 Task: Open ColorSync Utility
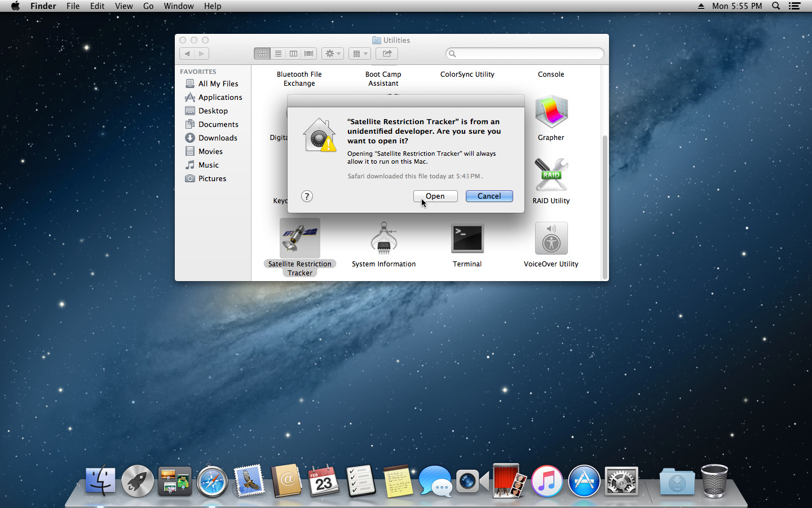(x=467, y=74)
